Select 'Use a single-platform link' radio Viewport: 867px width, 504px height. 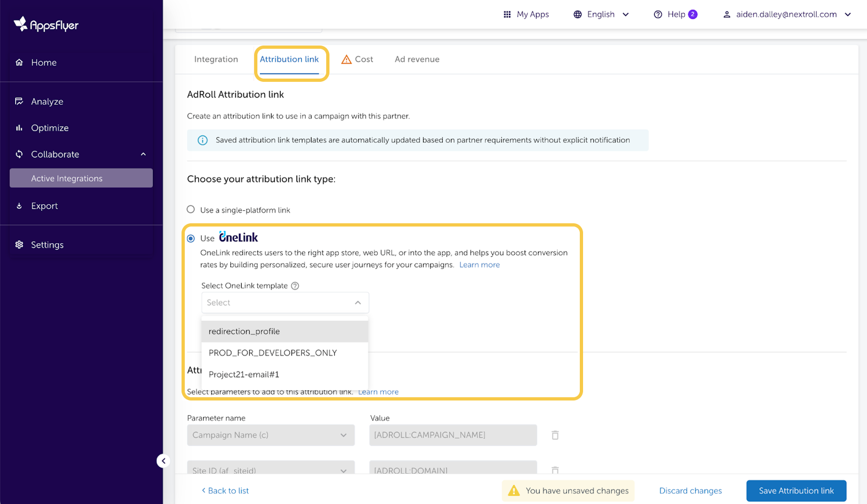click(191, 210)
